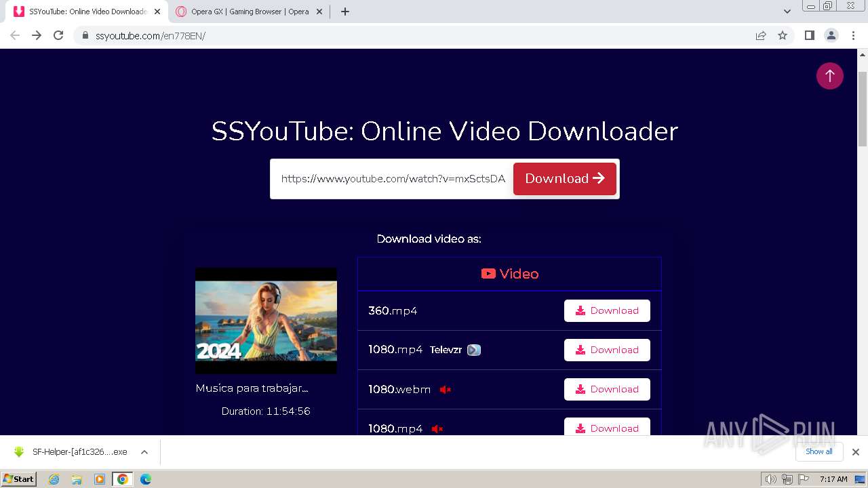Download the 360.mp4 video

[607, 310]
